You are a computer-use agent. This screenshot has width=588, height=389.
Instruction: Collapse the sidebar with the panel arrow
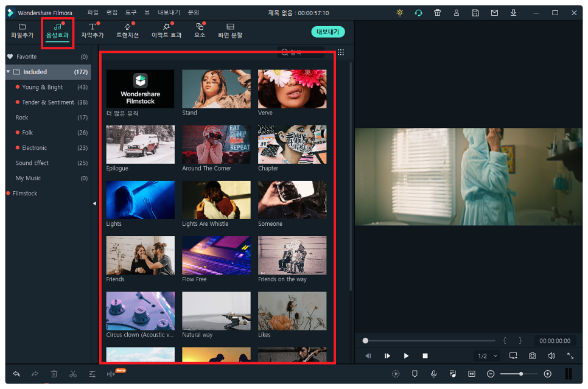94,203
